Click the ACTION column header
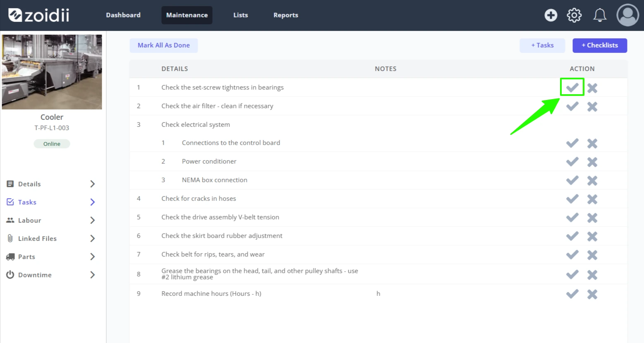The height and width of the screenshot is (343, 644). (582, 69)
